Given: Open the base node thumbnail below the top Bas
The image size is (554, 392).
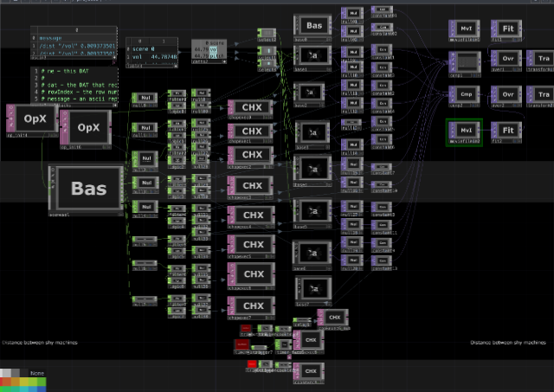Looking at the screenshot, I should coord(314,55).
